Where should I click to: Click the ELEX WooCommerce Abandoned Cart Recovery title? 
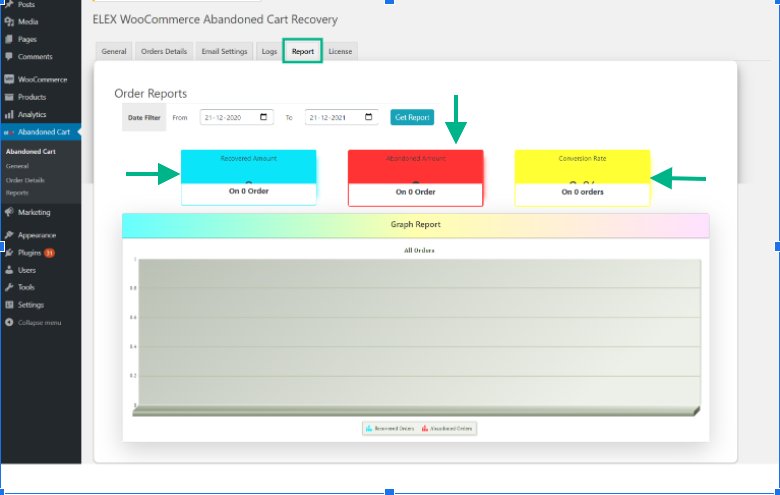tap(215, 19)
